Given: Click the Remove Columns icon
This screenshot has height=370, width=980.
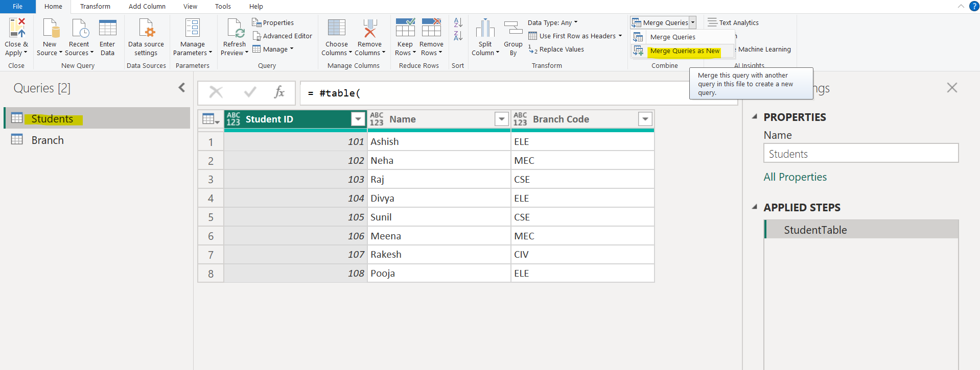Looking at the screenshot, I should pyautogui.click(x=369, y=29).
